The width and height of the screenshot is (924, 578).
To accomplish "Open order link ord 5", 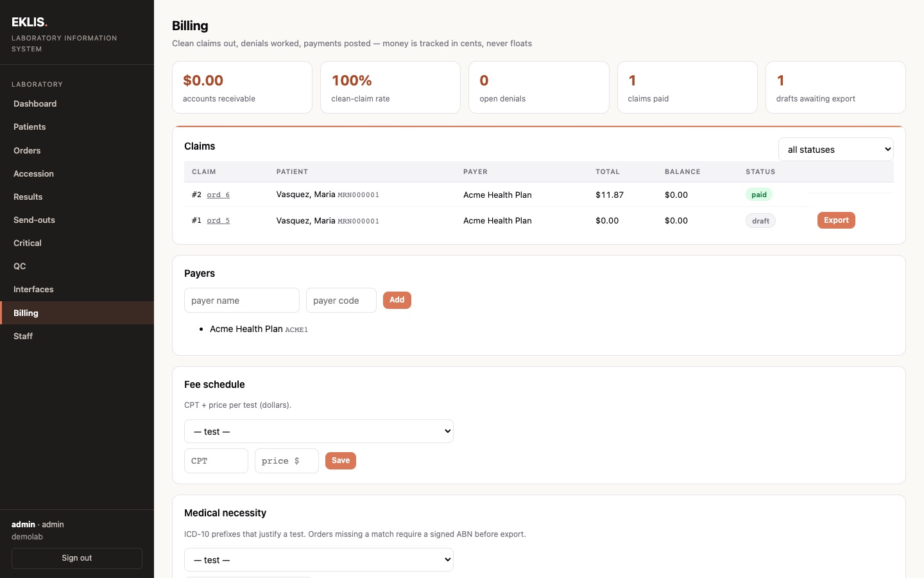I will [218, 220].
